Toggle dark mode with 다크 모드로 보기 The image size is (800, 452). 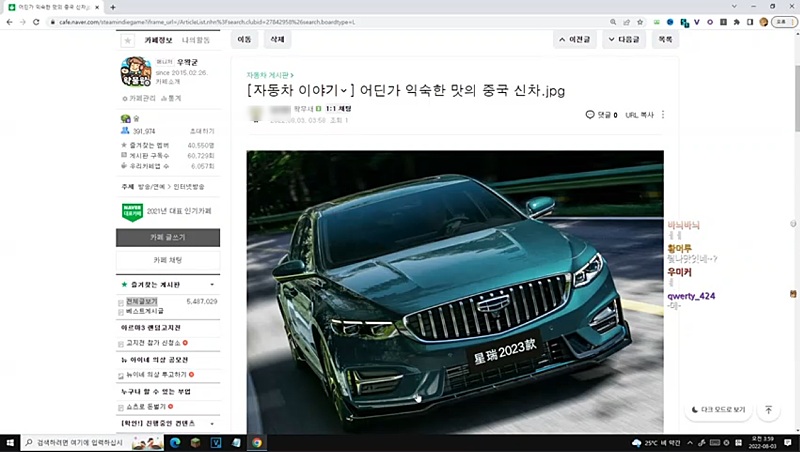(718, 410)
